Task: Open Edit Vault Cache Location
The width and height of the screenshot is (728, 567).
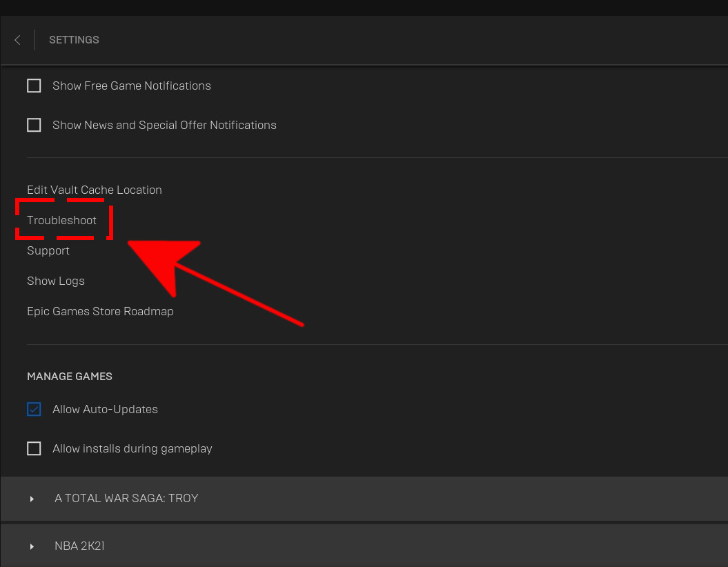Action: (x=94, y=190)
